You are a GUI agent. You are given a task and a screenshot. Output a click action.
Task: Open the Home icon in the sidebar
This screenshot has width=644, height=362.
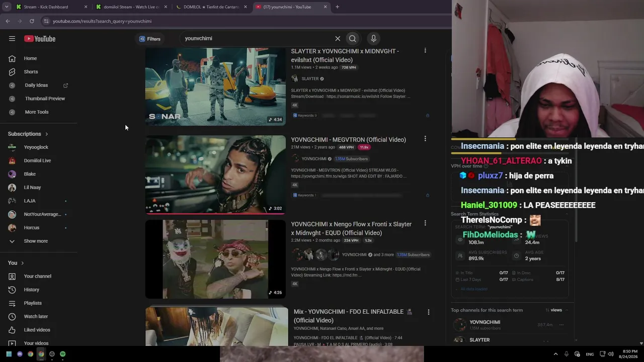(x=12, y=58)
